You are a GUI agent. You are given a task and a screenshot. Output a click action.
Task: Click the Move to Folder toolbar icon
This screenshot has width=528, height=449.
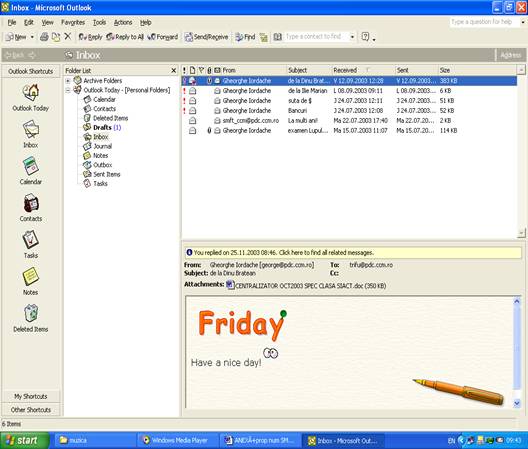56,37
